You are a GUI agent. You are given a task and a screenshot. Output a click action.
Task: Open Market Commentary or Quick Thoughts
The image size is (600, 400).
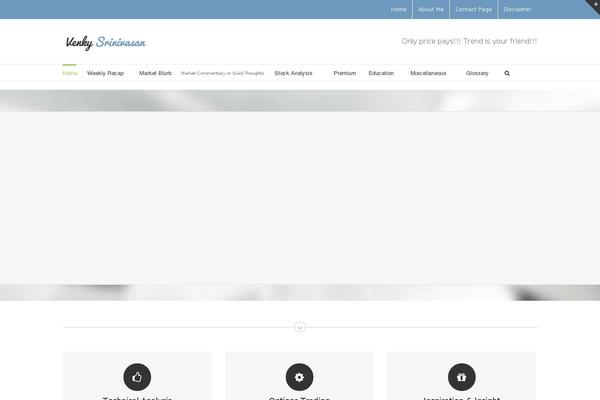[222, 73]
